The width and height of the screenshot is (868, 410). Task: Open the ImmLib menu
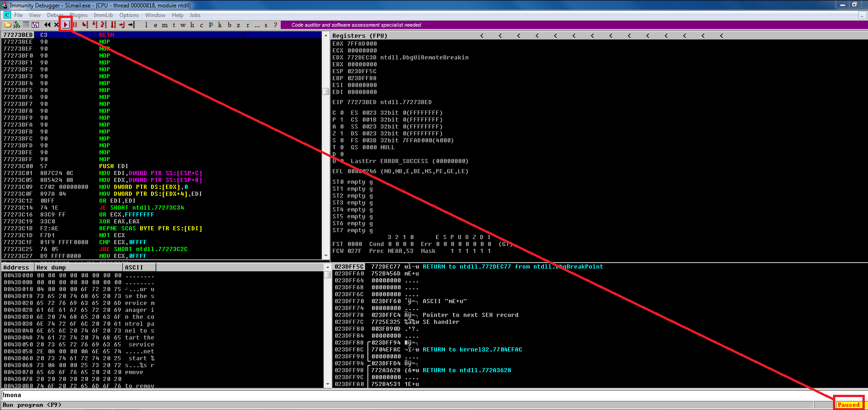point(103,15)
